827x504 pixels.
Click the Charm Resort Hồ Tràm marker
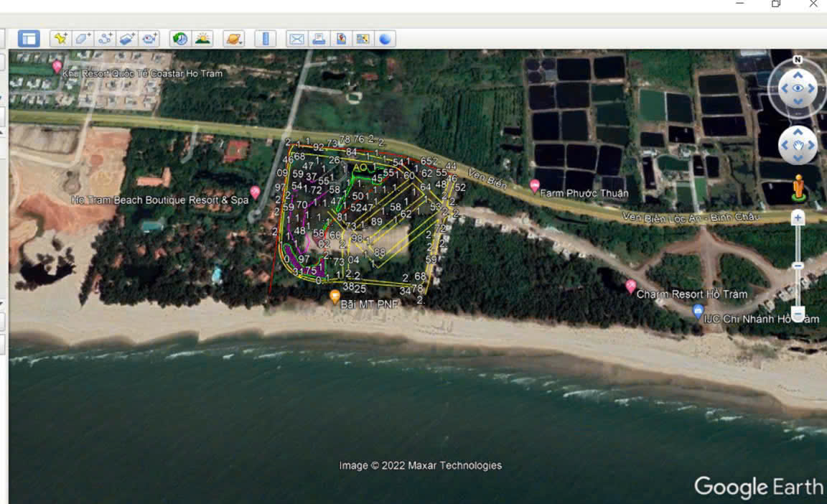click(x=630, y=286)
